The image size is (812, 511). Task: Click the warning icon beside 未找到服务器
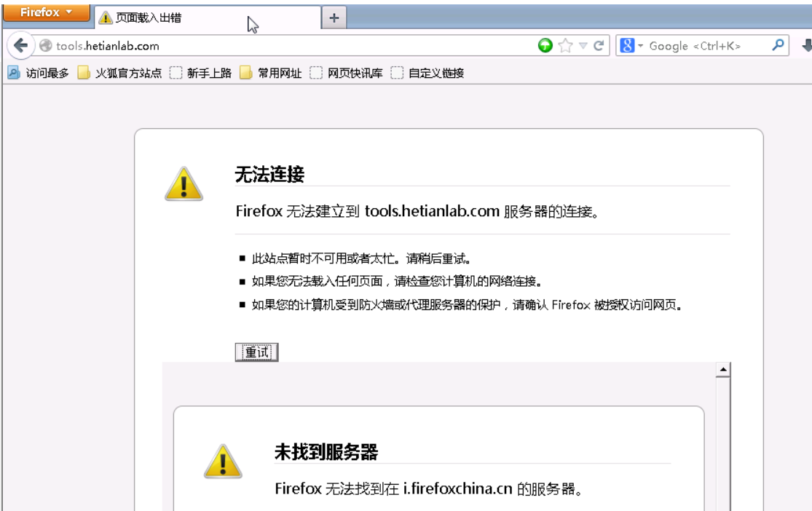[x=223, y=461]
